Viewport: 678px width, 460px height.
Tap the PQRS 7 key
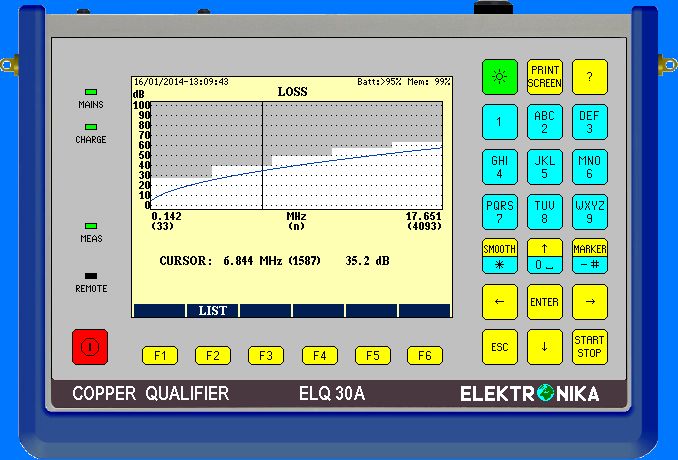499,212
